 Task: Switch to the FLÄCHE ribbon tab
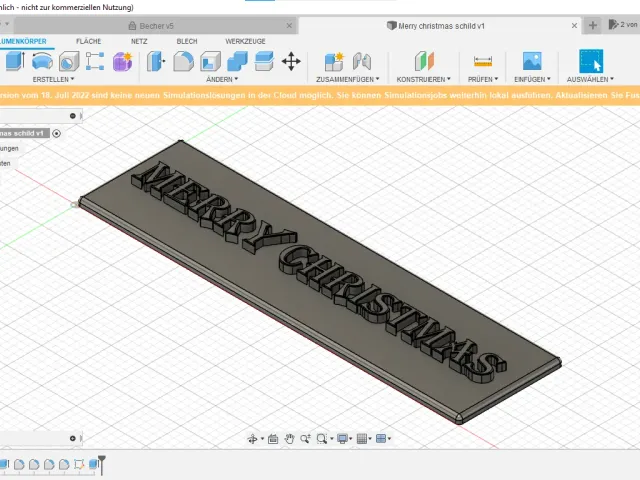pyautogui.click(x=89, y=41)
